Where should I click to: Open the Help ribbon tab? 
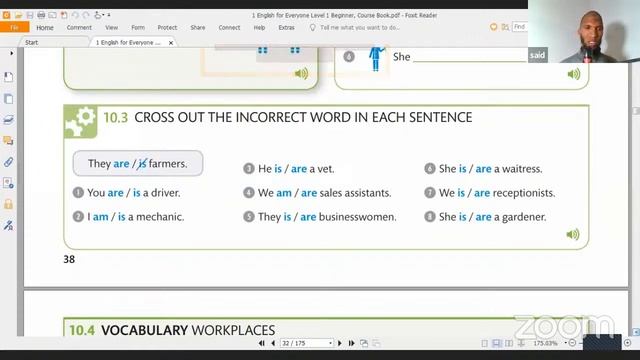[x=259, y=28]
